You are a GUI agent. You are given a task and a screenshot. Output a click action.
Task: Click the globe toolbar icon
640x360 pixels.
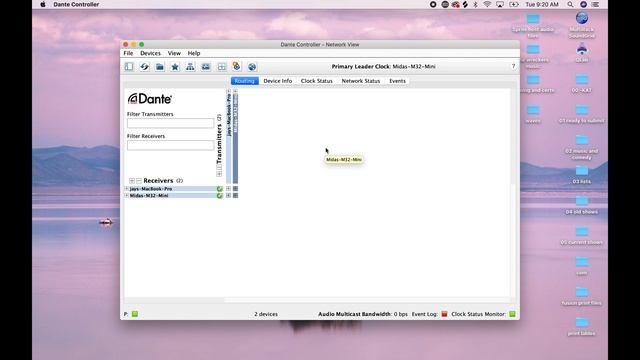click(252, 67)
